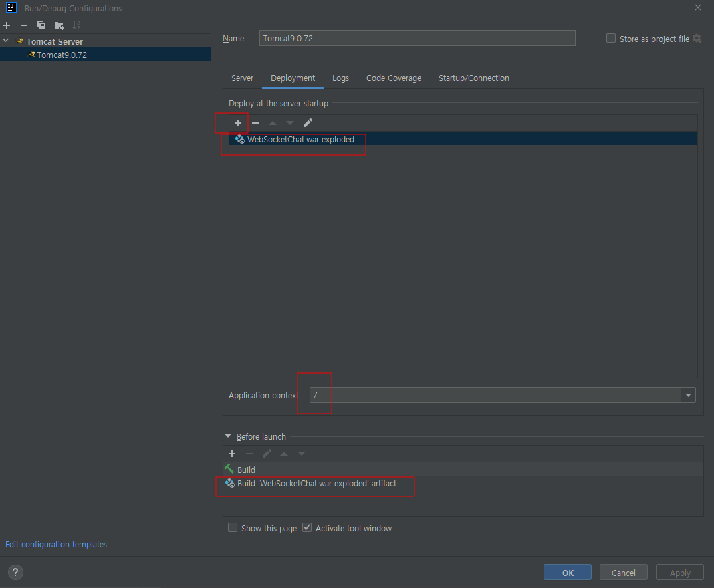Viewport: 714px width, 588px height.
Task: Select Tomcat9.0.72 configuration in tree
Action: coord(105,55)
